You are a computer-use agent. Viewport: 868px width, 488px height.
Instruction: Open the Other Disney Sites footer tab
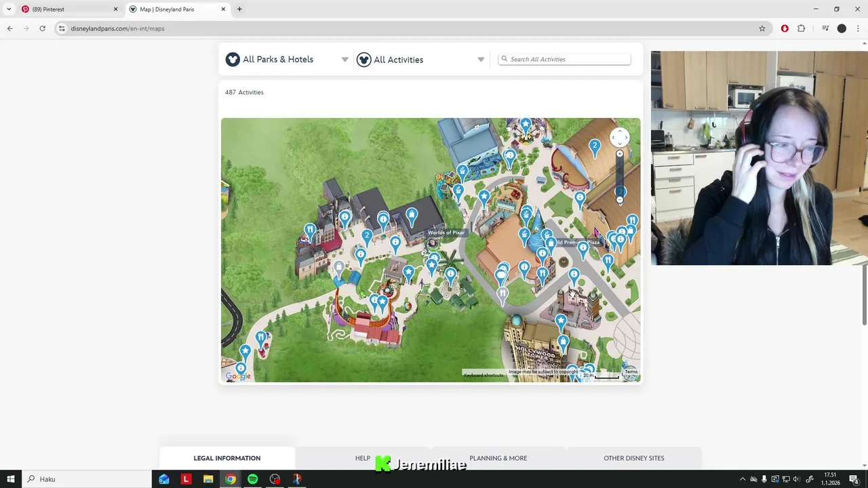[x=634, y=458]
